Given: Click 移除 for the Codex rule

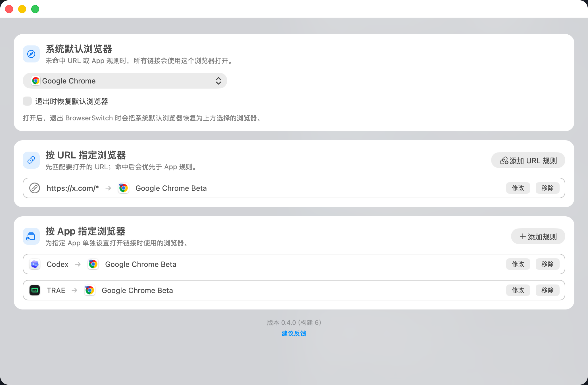Looking at the screenshot, I should tap(548, 264).
